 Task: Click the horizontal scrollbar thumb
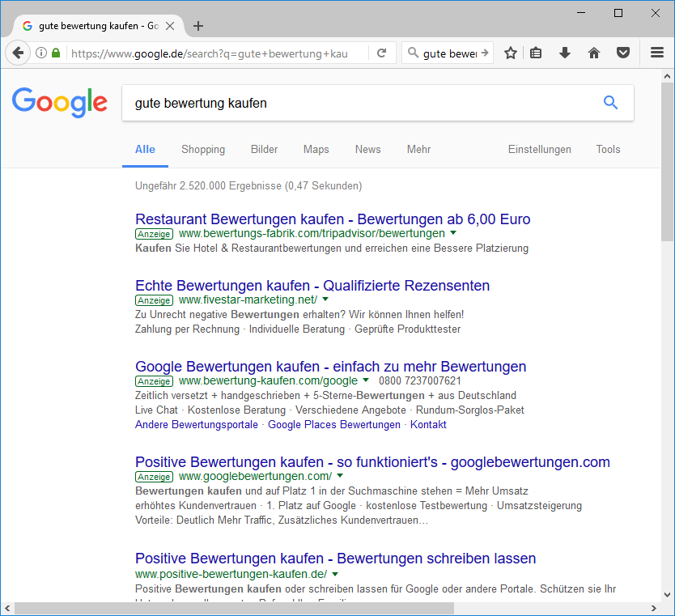click(234, 608)
